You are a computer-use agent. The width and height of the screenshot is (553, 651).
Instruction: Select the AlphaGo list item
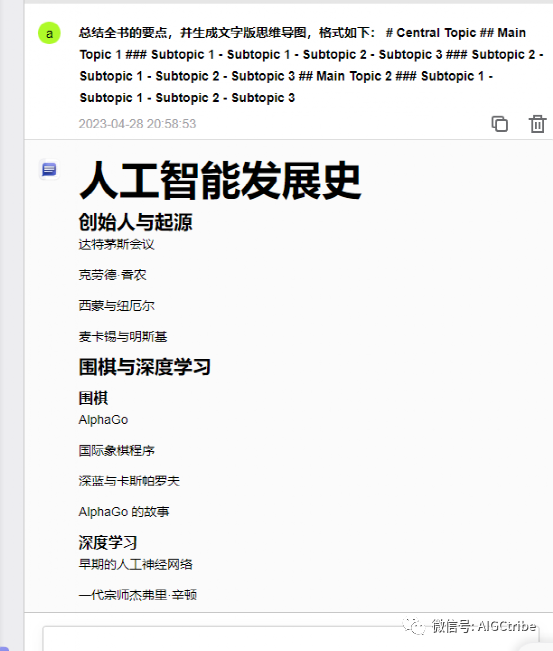tap(103, 420)
